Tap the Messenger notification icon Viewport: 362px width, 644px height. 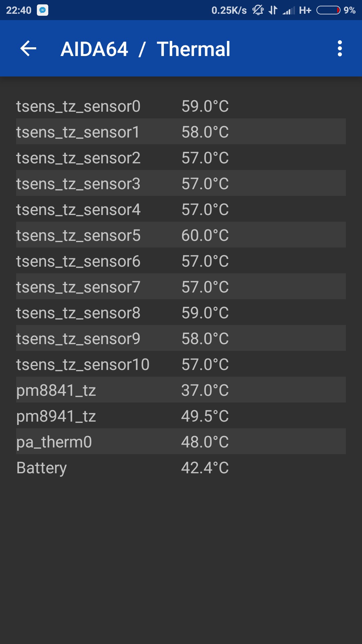click(43, 10)
